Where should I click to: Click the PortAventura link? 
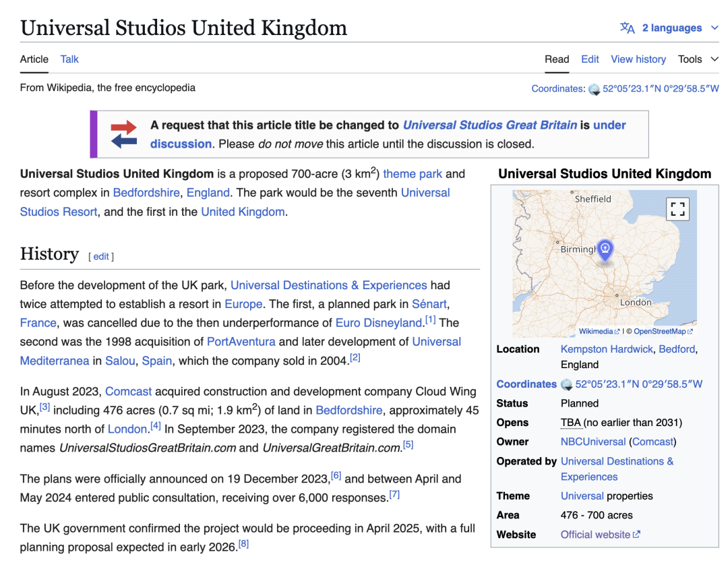(x=241, y=342)
